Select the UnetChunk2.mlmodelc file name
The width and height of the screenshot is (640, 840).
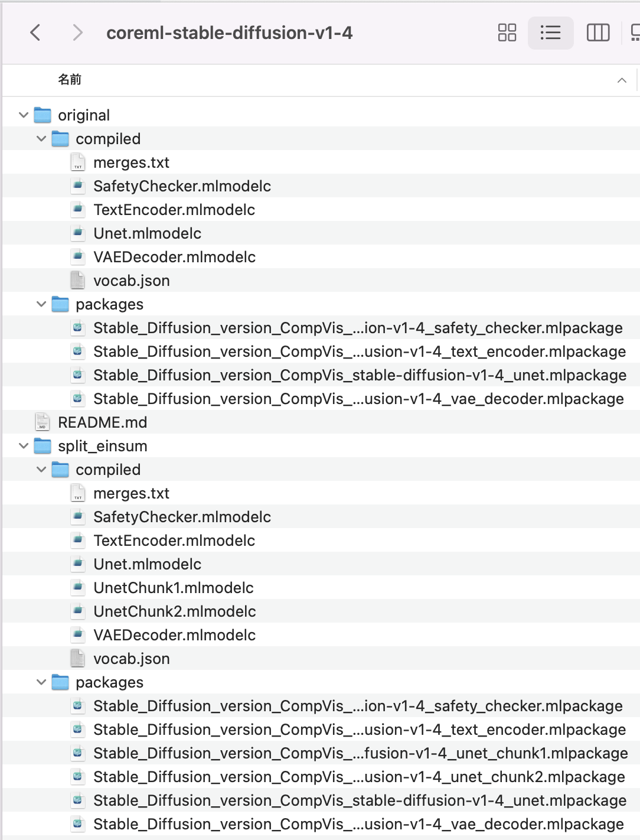pos(175,611)
